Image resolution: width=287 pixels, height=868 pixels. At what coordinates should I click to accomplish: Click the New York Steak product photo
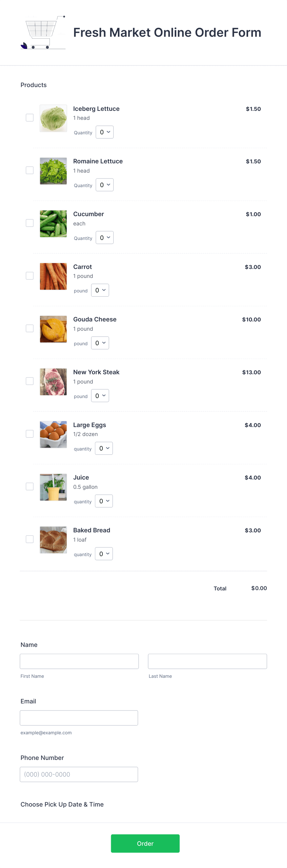tap(53, 382)
